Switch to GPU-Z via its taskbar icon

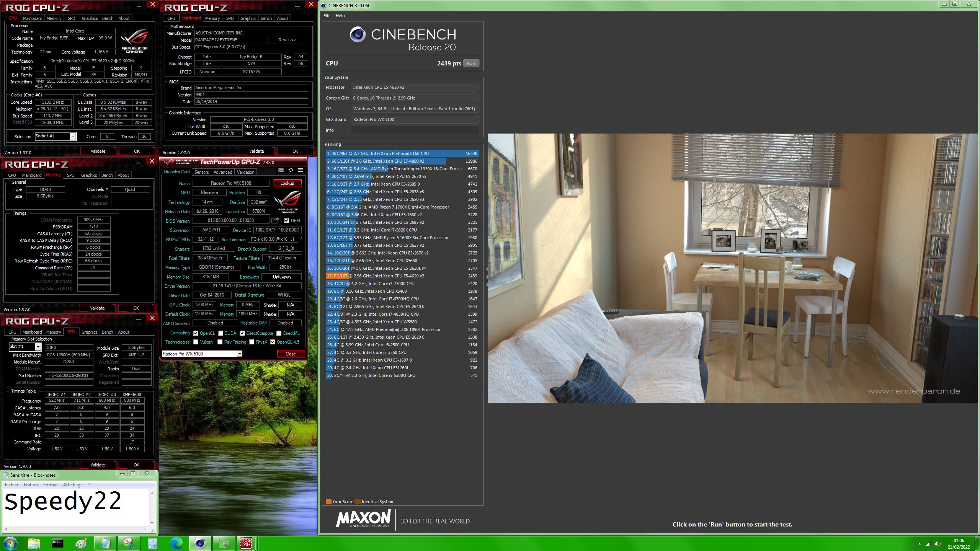pyautogui.click(x=224, y=543)
